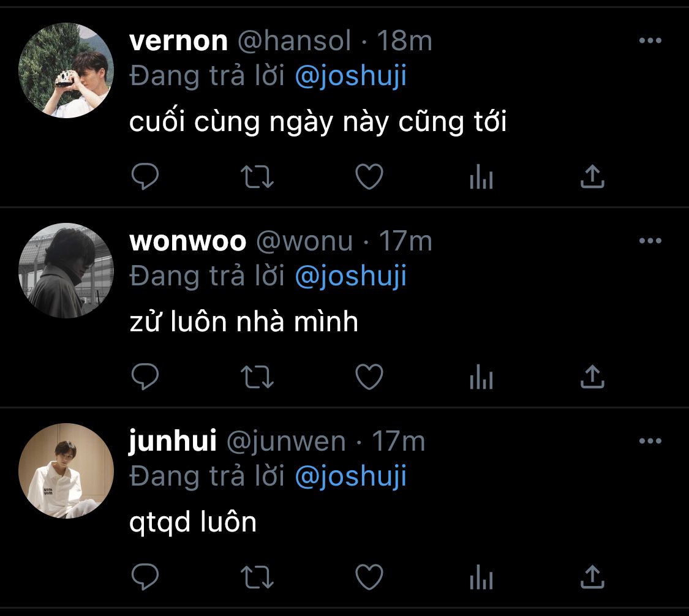Viewport: 689px width, 616px height.
Task: Reply to wonwoo's tweet
Action: tap(145, 377)
